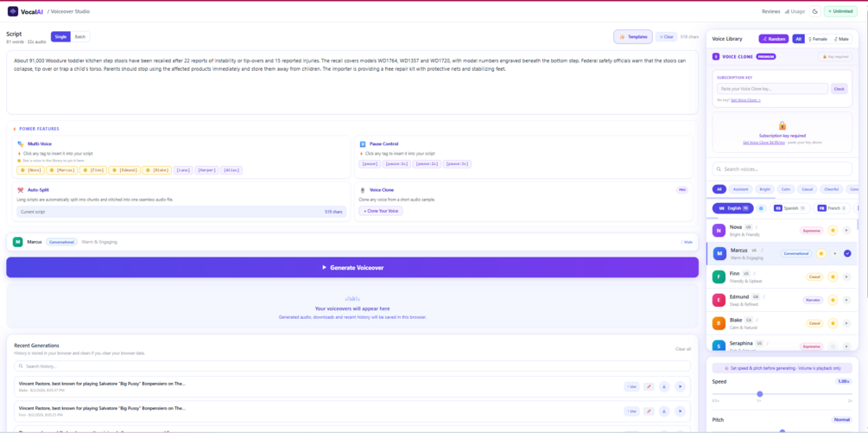Screen dimensions: 868x433
Task: Preview Finn's voice with its play icon
Action: (846, 277)
